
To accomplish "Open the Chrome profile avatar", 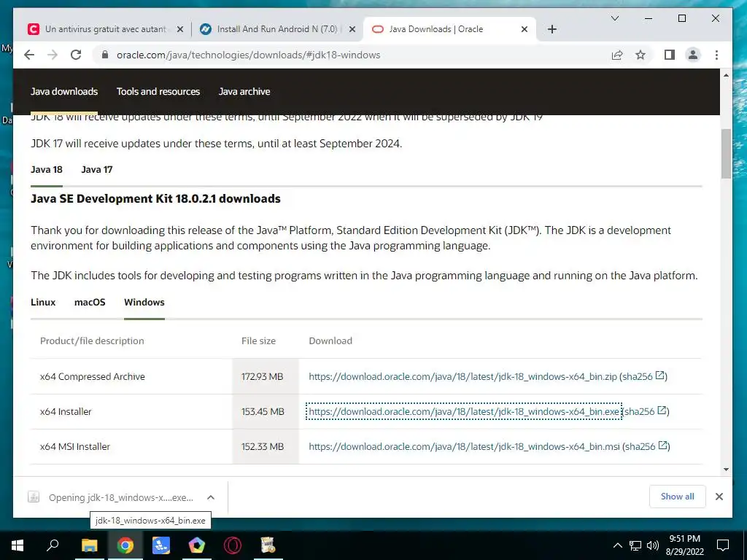I will pyautogui.click(x=693, y=55).
